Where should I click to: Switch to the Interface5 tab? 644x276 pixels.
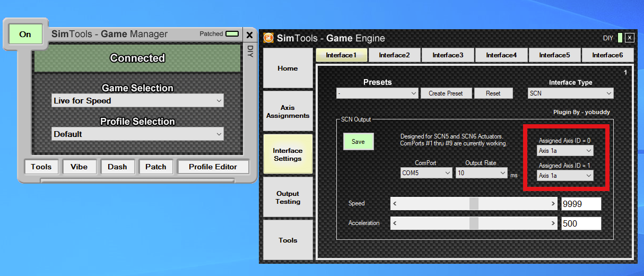(x=554, y=55)
